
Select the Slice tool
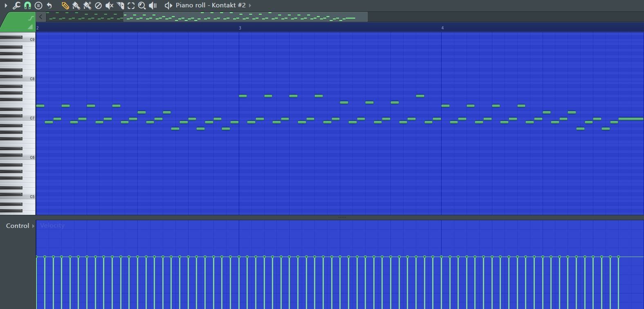coord(120,5)
